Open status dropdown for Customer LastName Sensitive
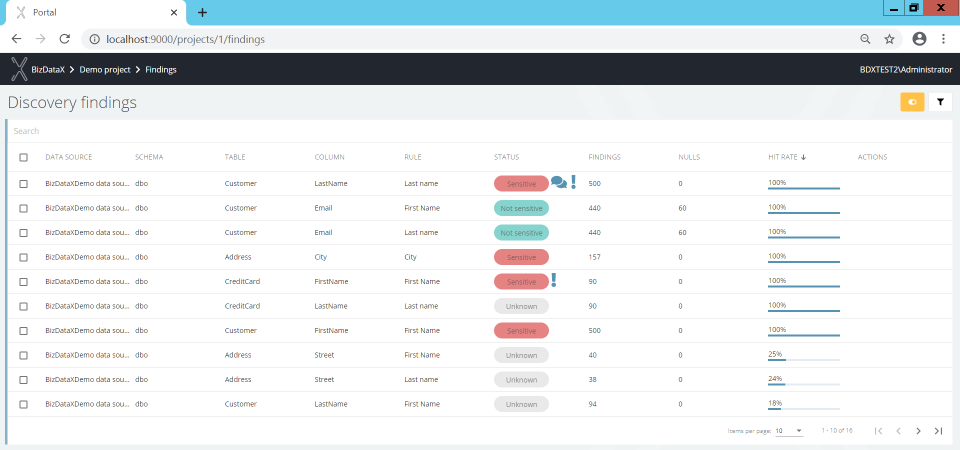The width and height of the screenshot is (960, 450). [522, 184]
